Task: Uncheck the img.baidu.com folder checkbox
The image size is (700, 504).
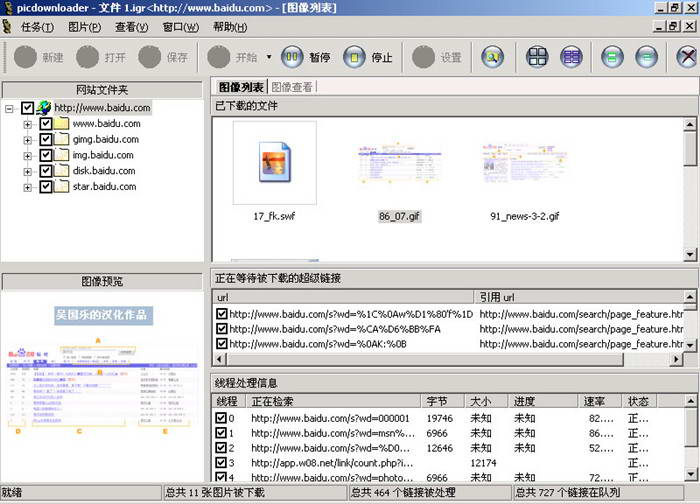Action: pos(46,155)
